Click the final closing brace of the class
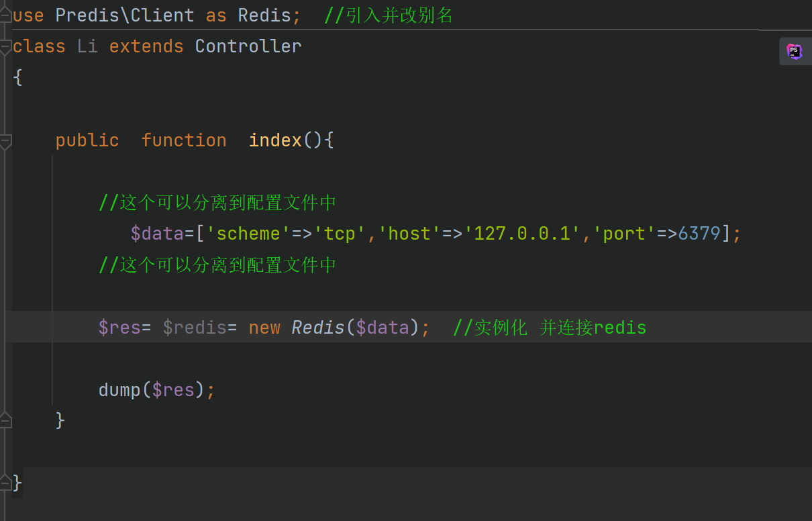Viewport: 812px width, 521px height. 17,483
